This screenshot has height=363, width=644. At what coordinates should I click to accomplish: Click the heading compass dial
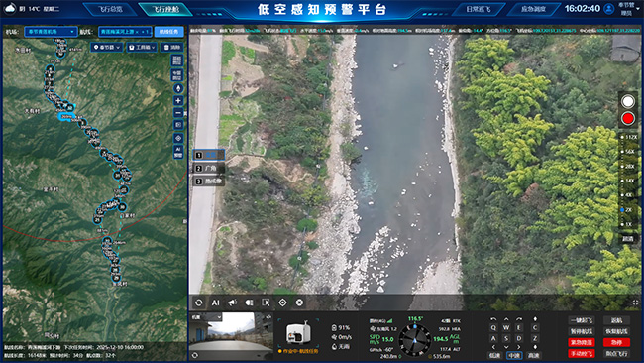point(414,340)
